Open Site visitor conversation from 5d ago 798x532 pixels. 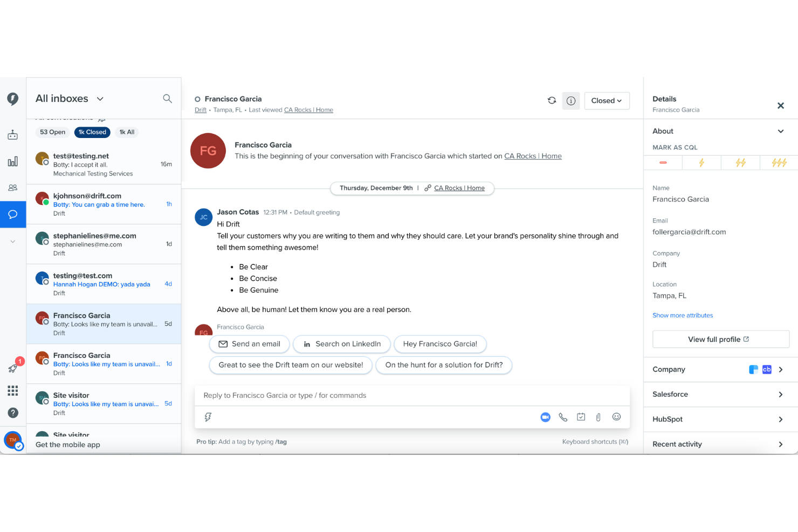[x=104, y=403]
